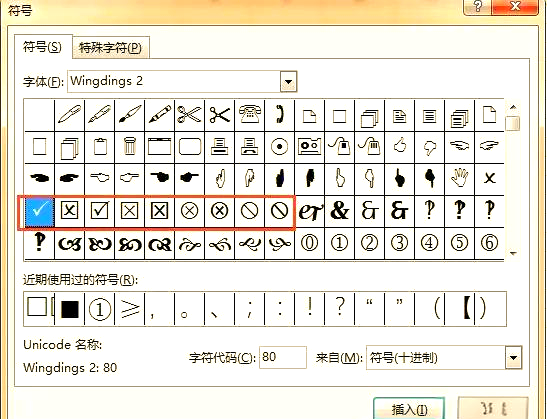The width and height of the screenshot is (547, 419).
Task: Select recently used black square symbol
Action: 70,309
